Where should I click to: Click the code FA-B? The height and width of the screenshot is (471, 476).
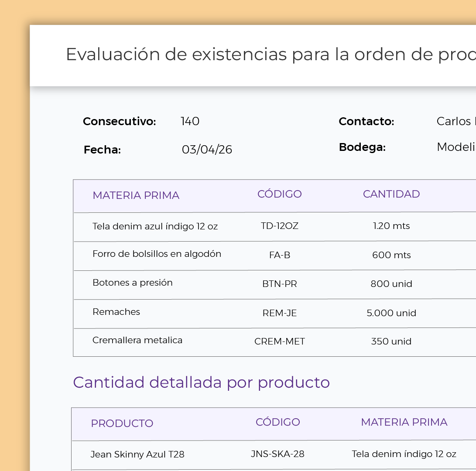(280, 255)
